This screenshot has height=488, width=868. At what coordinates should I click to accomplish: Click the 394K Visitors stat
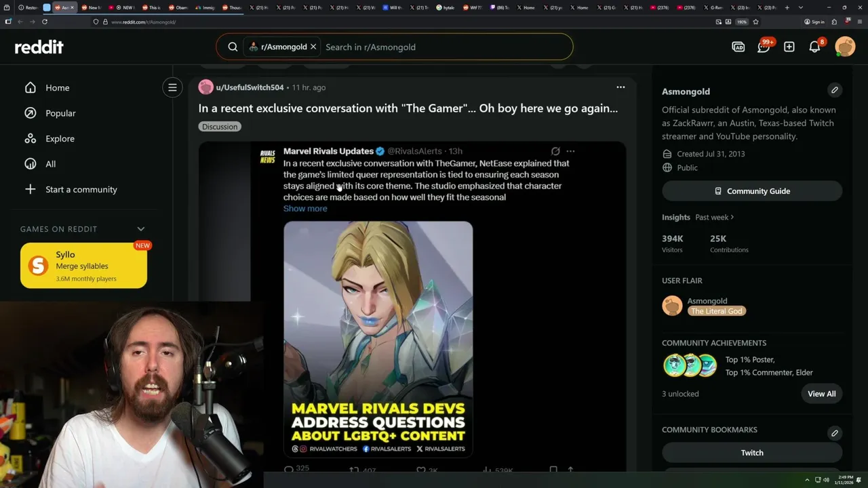point(673,243)
